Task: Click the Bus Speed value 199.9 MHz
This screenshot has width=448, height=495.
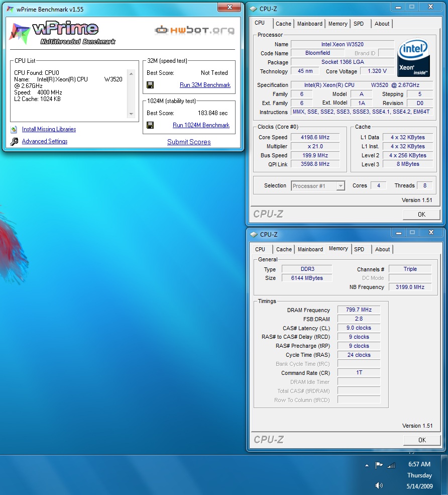Action: pos(315,155)
